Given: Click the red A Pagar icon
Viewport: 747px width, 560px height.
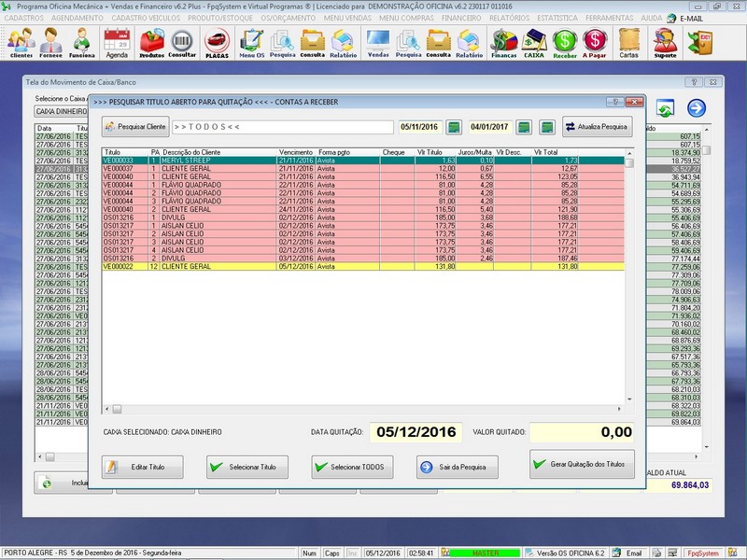Looking at the screenshot, I should point(594,43).
